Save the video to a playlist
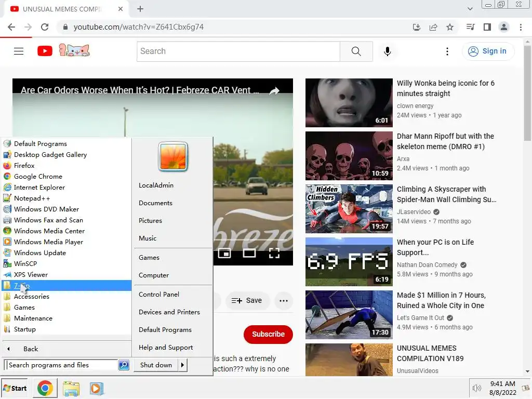 pos(247,301)
